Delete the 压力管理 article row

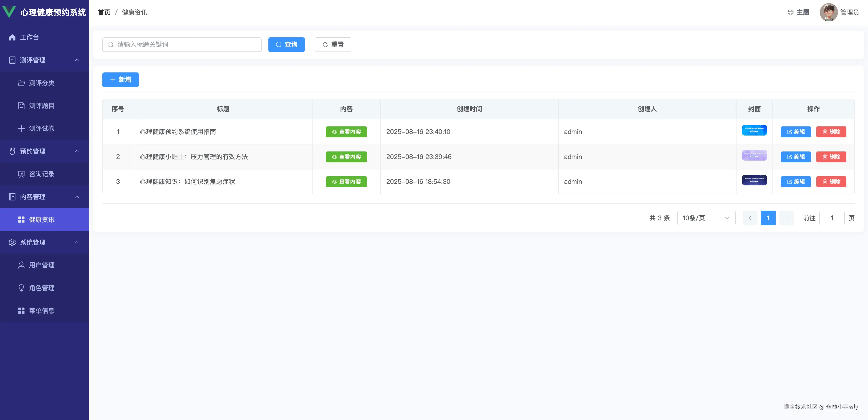tap(831, 157)
